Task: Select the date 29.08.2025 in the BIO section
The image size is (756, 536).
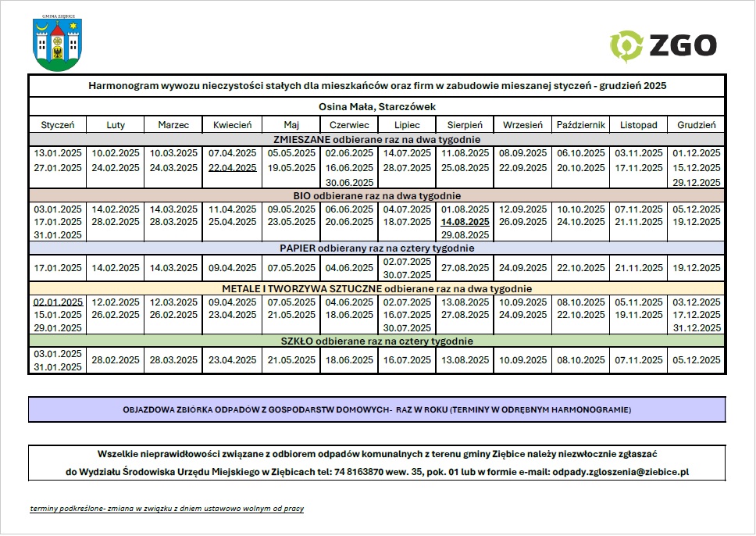Action: pos(465,235)
